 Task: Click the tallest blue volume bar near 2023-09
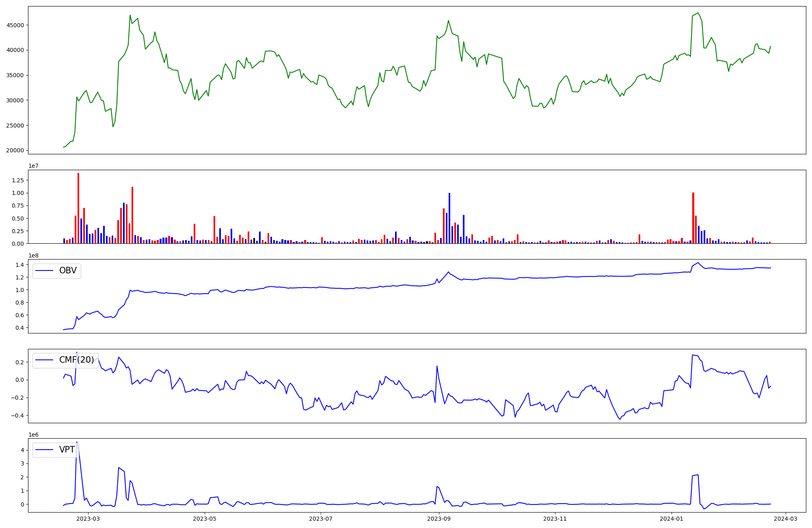click(x=449, y=218)
